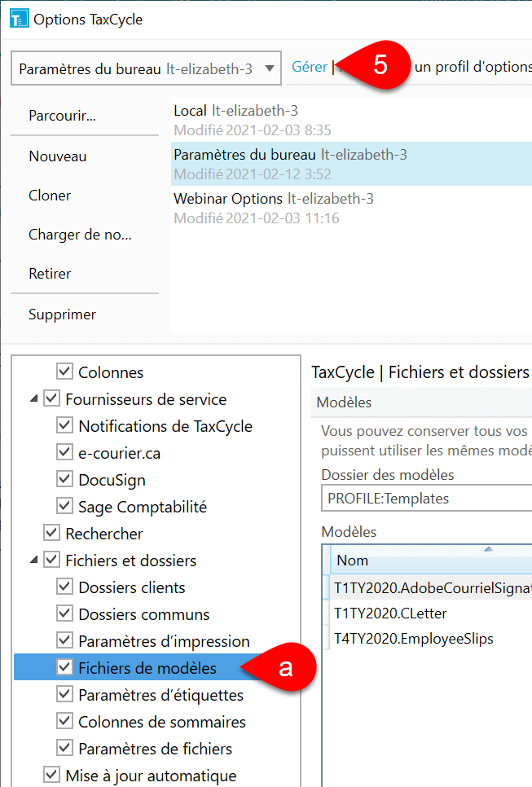The image size is (532, 787).
Task: Click the Supprimer button
Action: tap(62, 314)
